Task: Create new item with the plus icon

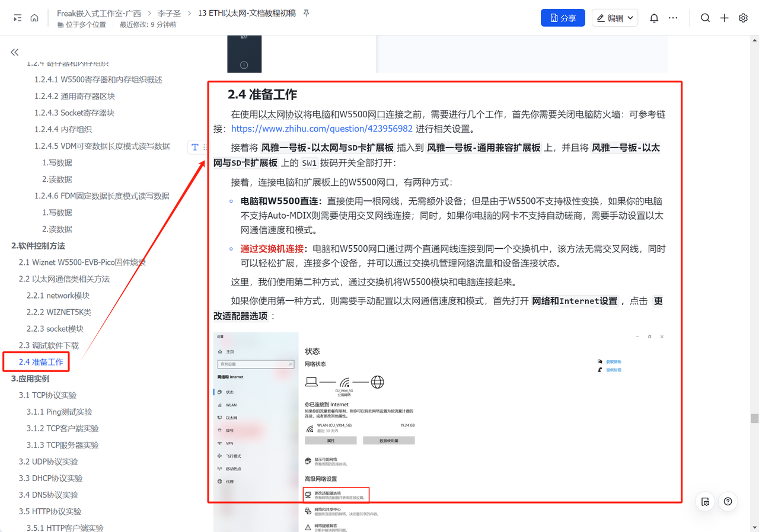Action: [724, 18]
